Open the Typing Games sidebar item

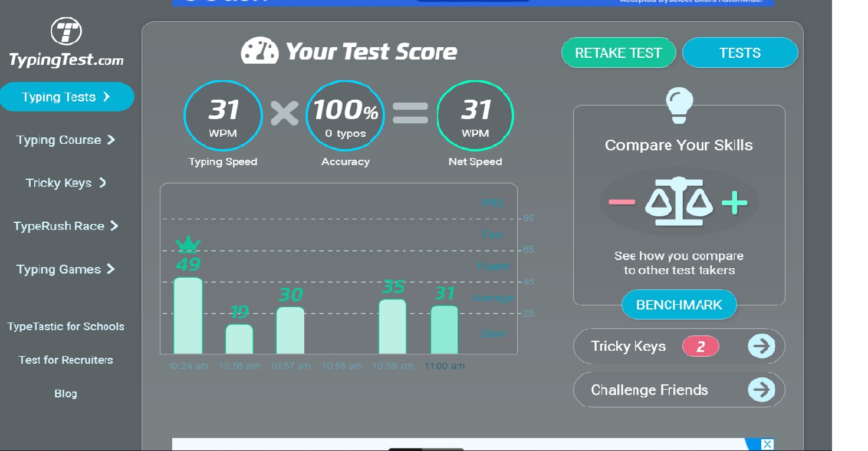coord(66,269)
